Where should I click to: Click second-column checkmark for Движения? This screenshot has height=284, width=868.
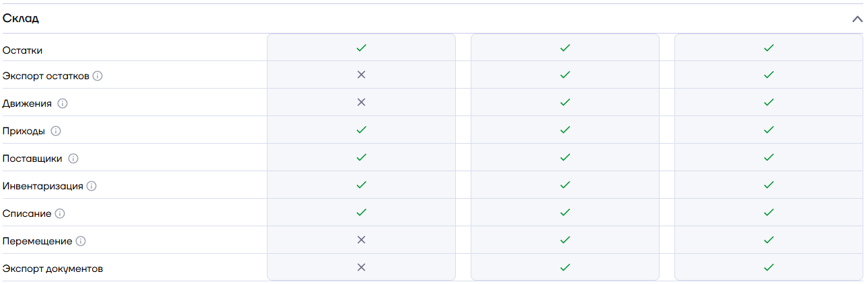(565, 102)
